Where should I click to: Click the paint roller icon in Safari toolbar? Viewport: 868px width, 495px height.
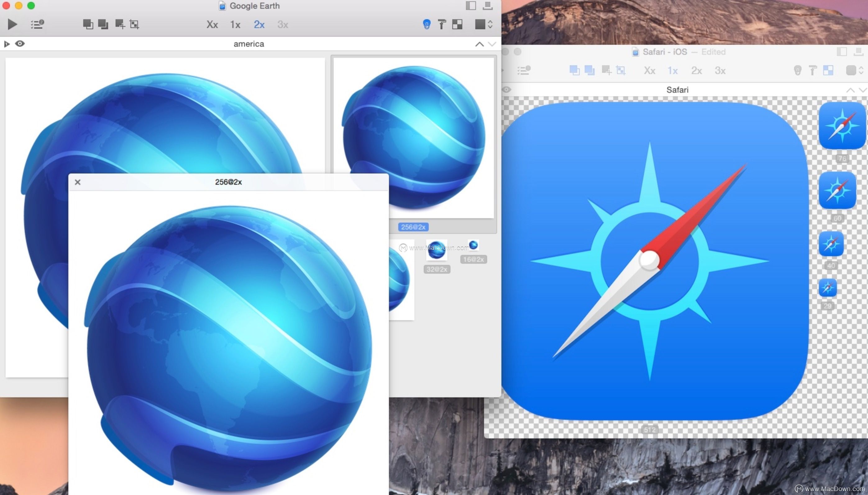tap(812, 70)
